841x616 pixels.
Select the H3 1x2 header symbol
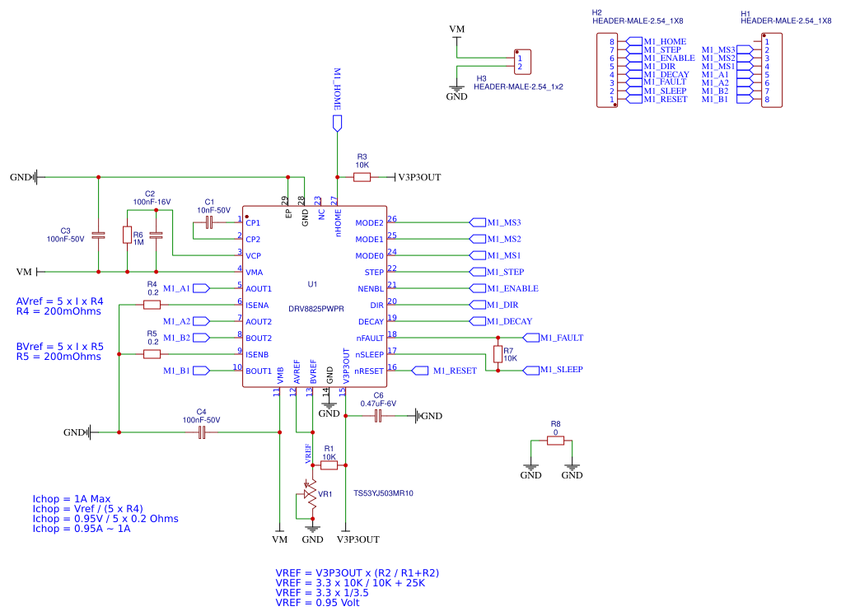click(522, 62)
